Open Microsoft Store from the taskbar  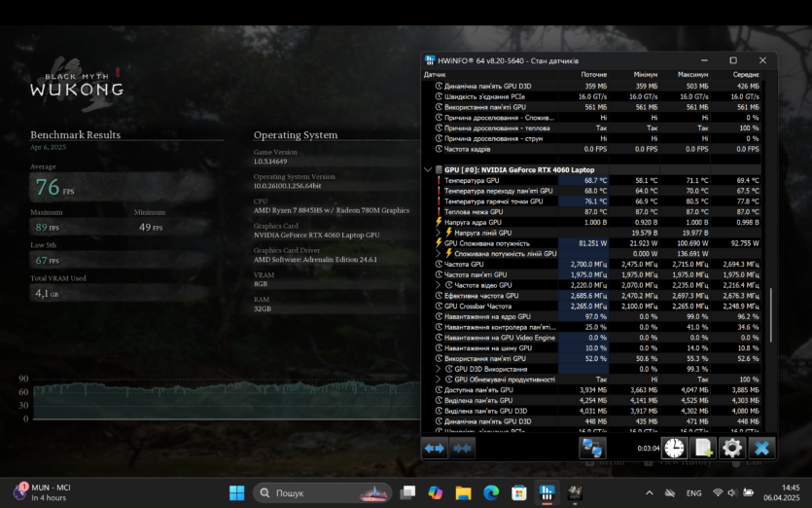519,492
